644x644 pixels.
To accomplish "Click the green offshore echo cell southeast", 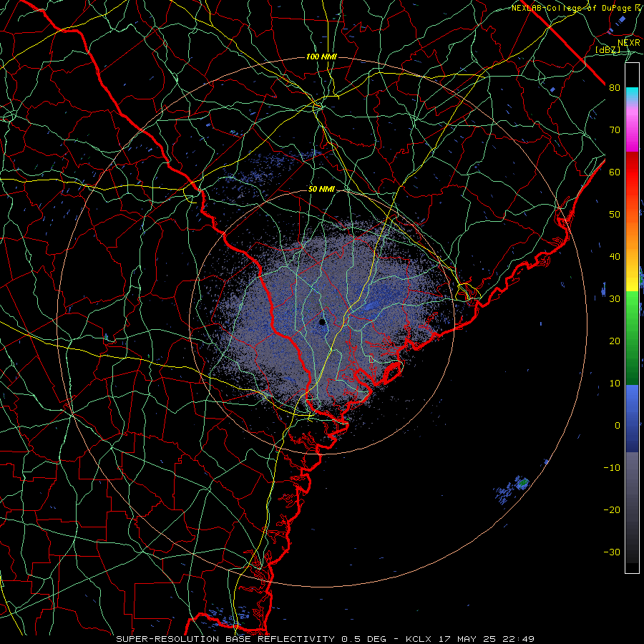I will click(522, 482).
